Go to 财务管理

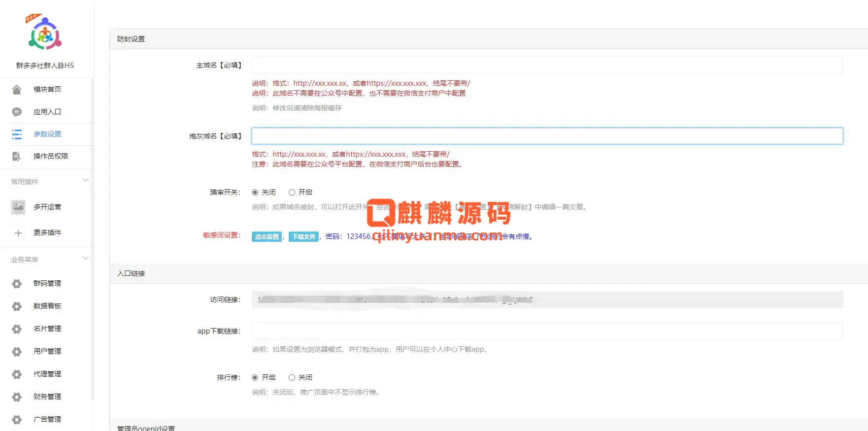(x=47, y=397)
